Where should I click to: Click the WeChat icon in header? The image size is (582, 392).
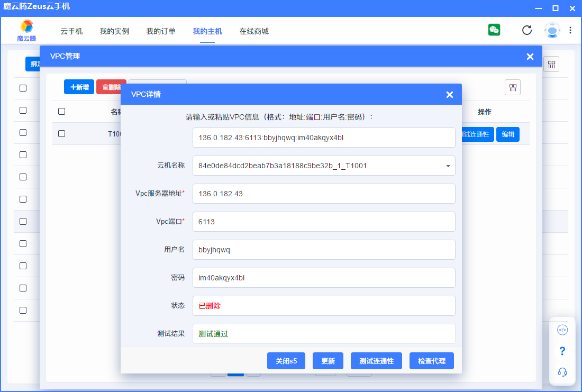coord(494,30)
